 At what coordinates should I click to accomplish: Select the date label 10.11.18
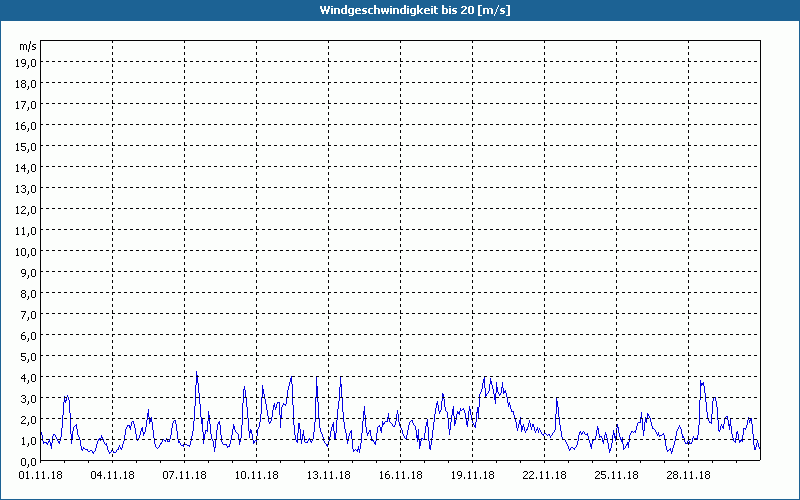(x=257, y=475)
